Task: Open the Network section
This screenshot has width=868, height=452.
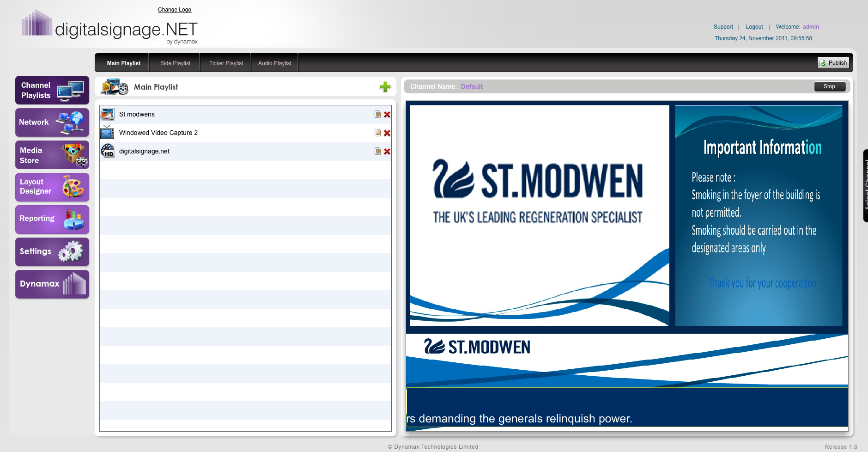Action: click(52, 122)
